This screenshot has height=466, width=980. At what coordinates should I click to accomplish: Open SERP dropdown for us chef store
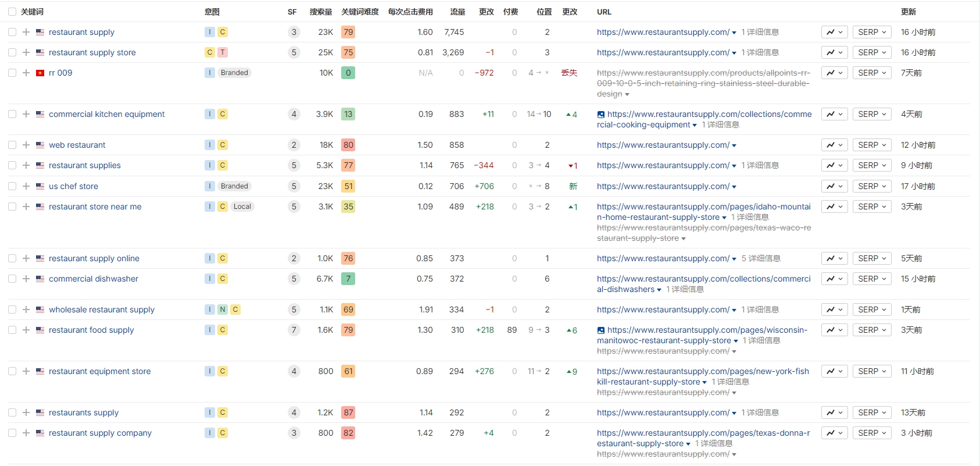click(x=872, y=186)
